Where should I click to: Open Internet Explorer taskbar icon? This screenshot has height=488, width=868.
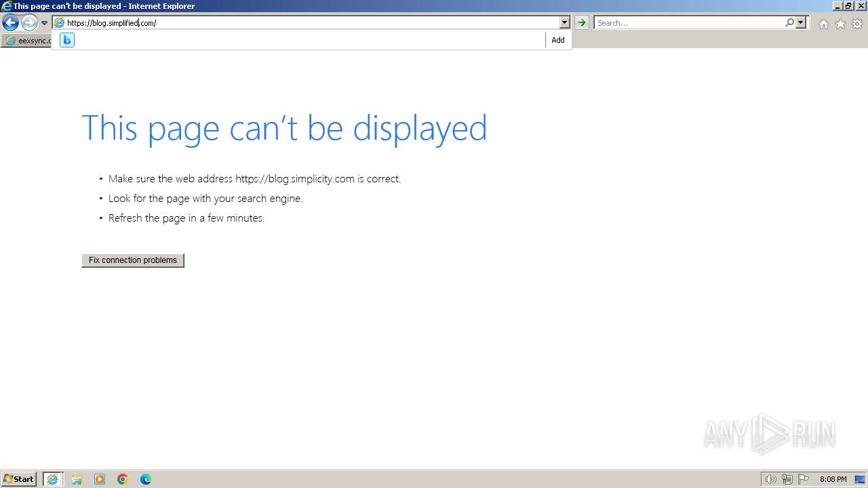pyautogui.click(x=53, y=479)
